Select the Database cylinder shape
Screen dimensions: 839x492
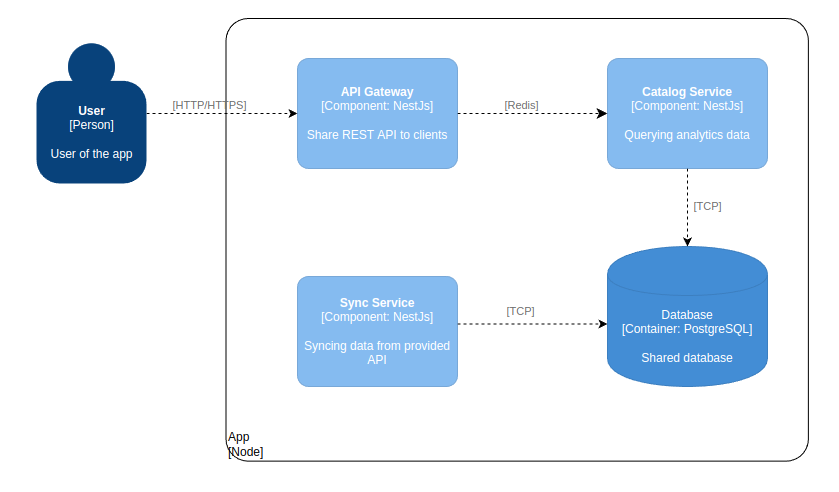click(687, 316)
